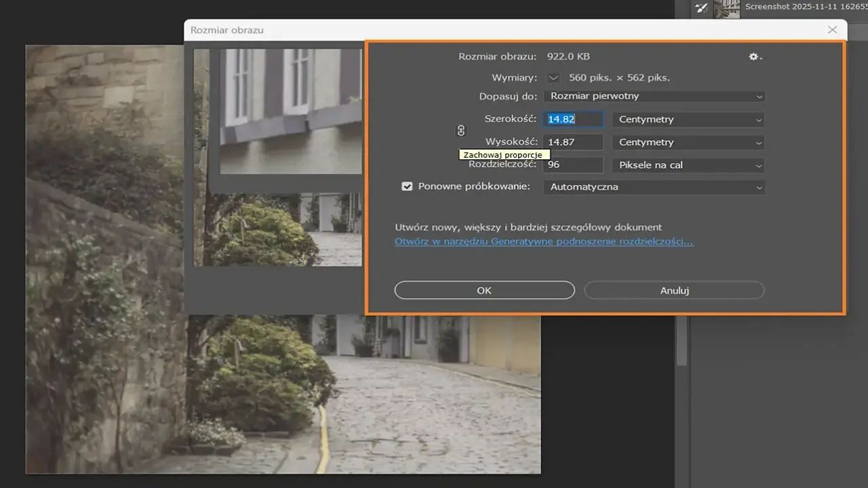868x488 pixels.
Task: Open the resampling method Automatyczna dropdown
Action: (x=654, y=187)
